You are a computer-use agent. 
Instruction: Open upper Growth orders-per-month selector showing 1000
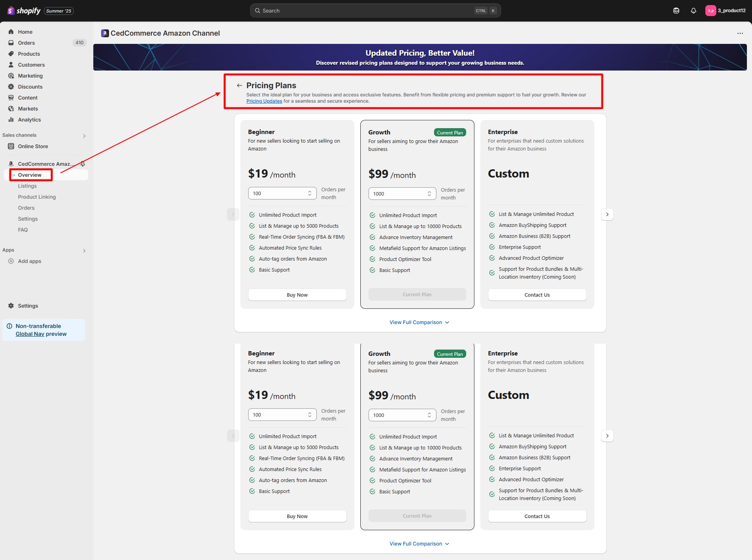pos(402,194)
